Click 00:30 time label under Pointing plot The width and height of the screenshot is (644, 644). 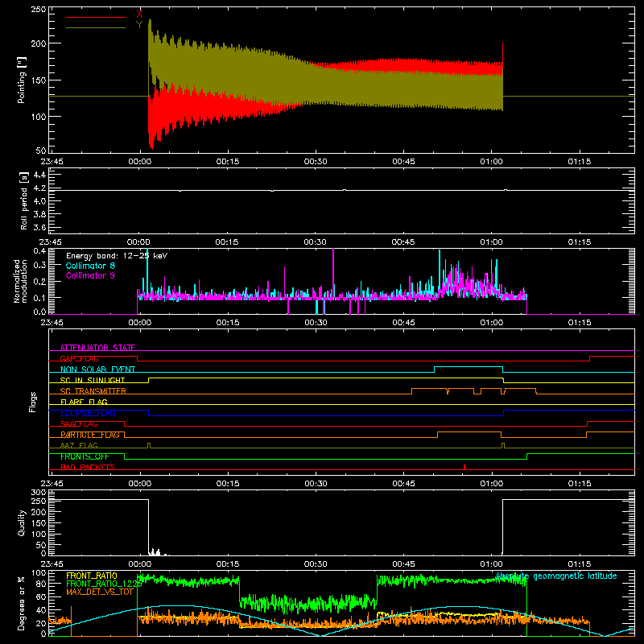click(316, 162)
